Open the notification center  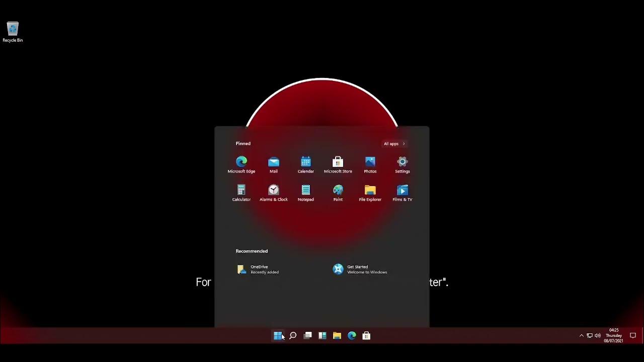click(633, 336)
